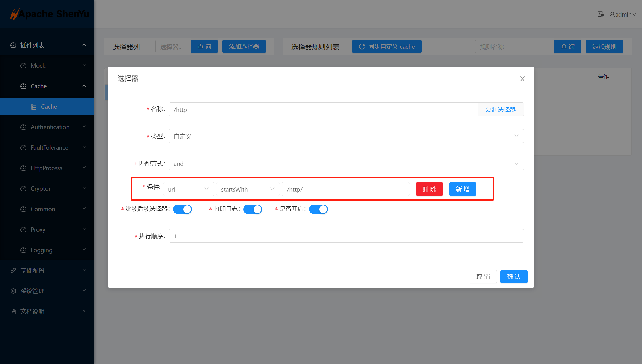Click the admin user avatar icon
642x364 pixels.
tap(612, 14)
